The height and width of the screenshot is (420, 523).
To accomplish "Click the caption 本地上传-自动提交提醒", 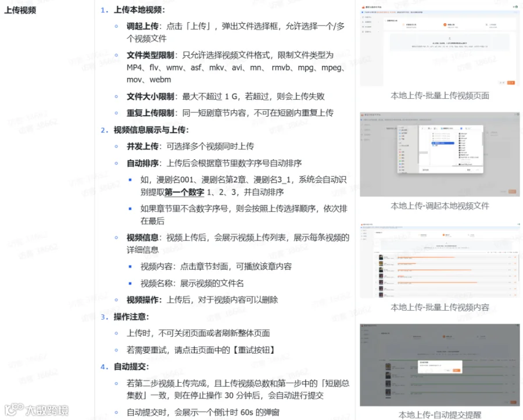I will [440, 415].
